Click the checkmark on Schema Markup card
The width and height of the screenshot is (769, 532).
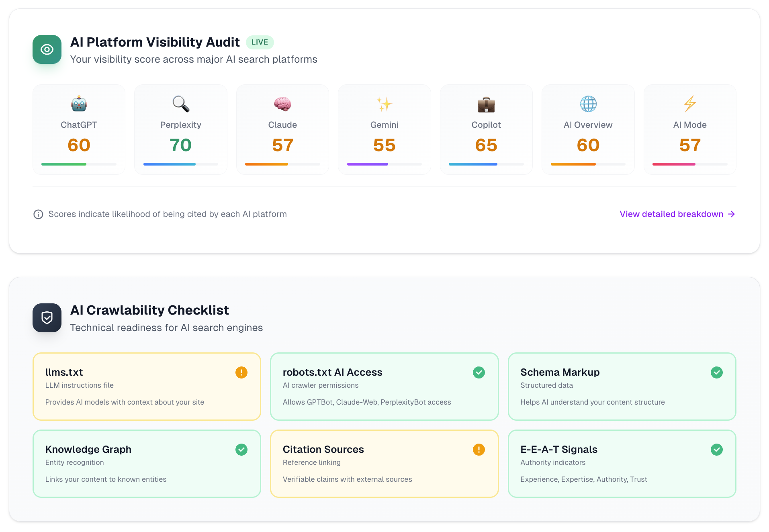tap(717, 372)
